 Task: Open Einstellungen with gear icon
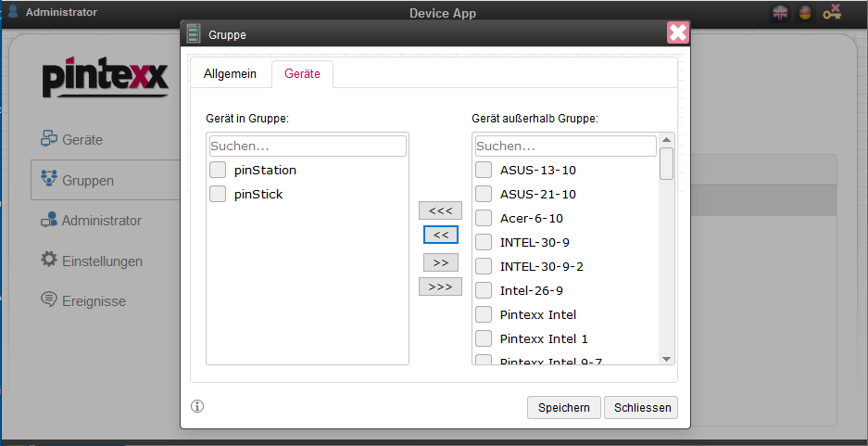pos(102,261)
